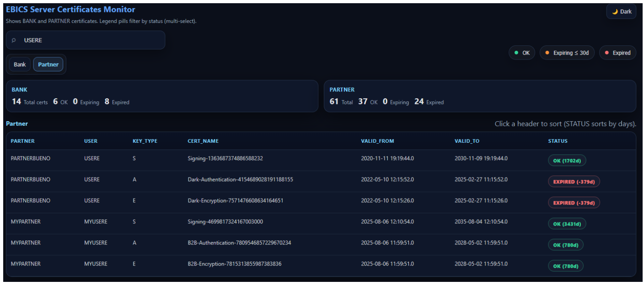The width and height of the screenshot is (644, 286).
Task: Sort by the STATUS column header
Action: [558, 141]
